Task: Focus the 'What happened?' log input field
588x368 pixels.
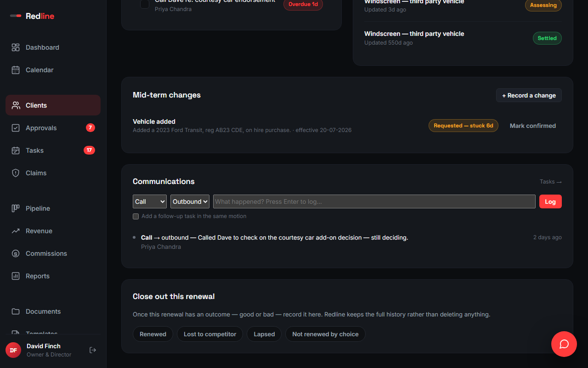Action: (374, 201)
